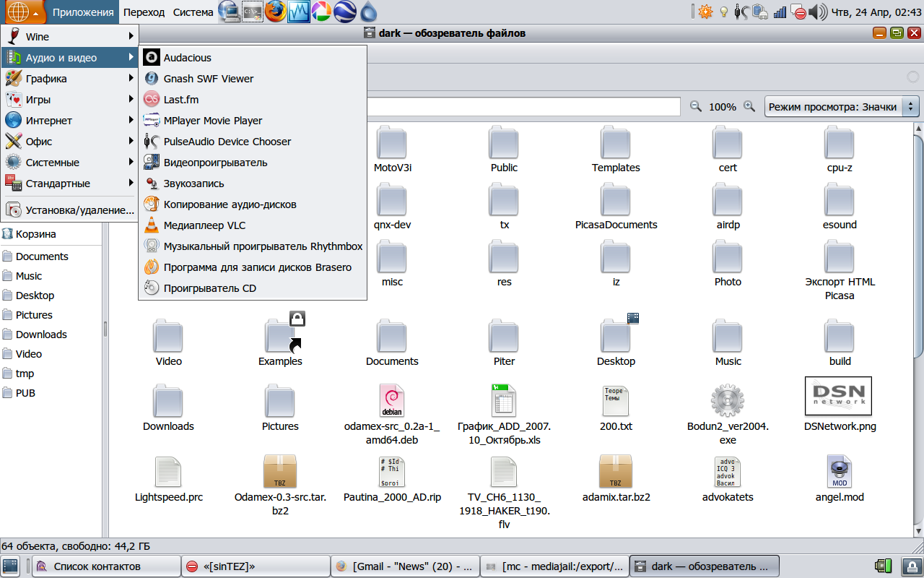Launch Медиаплеер VLC

[253, 225]
